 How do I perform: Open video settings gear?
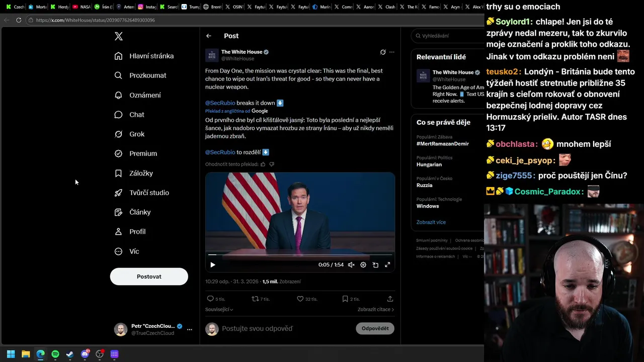[x=363, y=265]
